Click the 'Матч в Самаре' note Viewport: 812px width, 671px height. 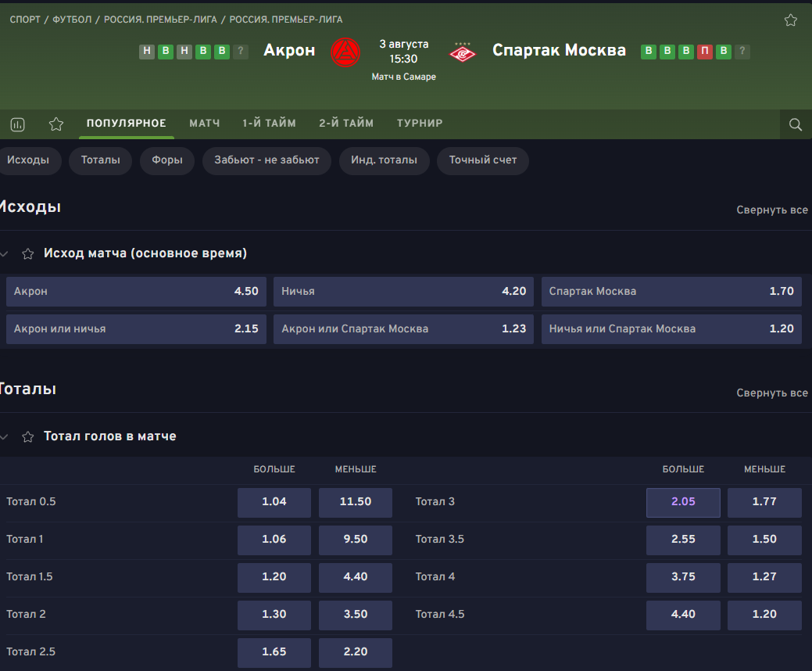click(x=404, y=77)
